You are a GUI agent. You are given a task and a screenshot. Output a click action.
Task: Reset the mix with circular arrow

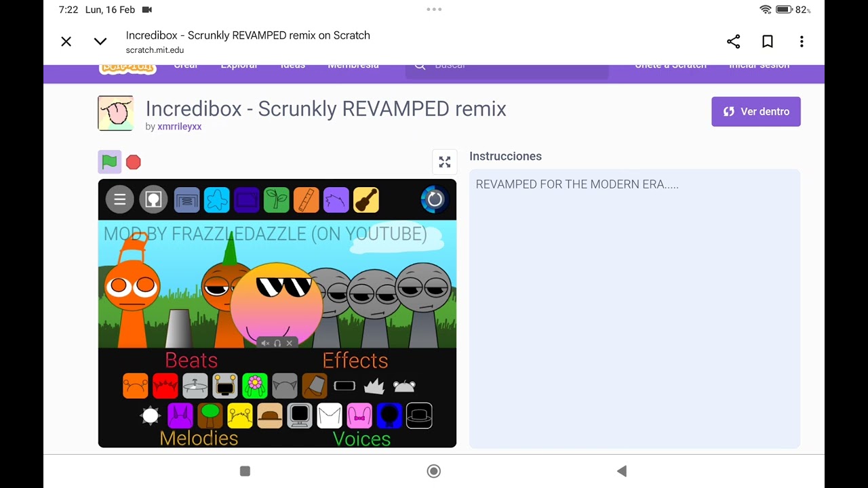(x=435, y=199)
